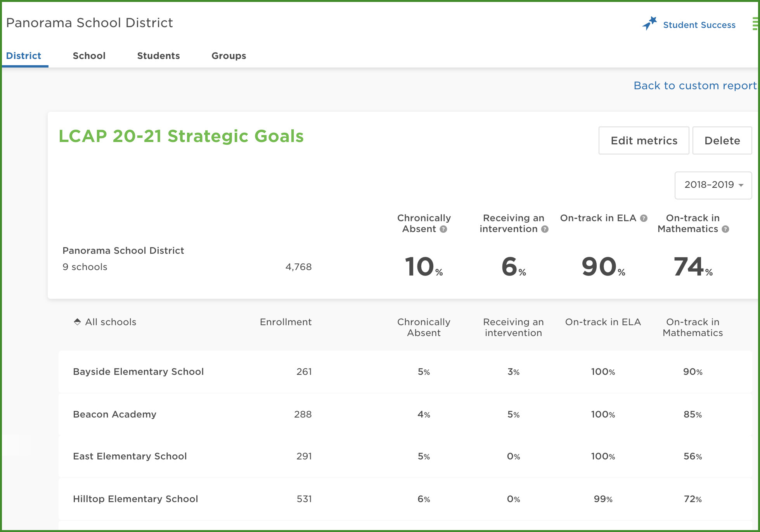Click Hilltop's 72% Mathematics value
Image resolution: width=760 pixels, height=532 pixels.
coord(692,499)
